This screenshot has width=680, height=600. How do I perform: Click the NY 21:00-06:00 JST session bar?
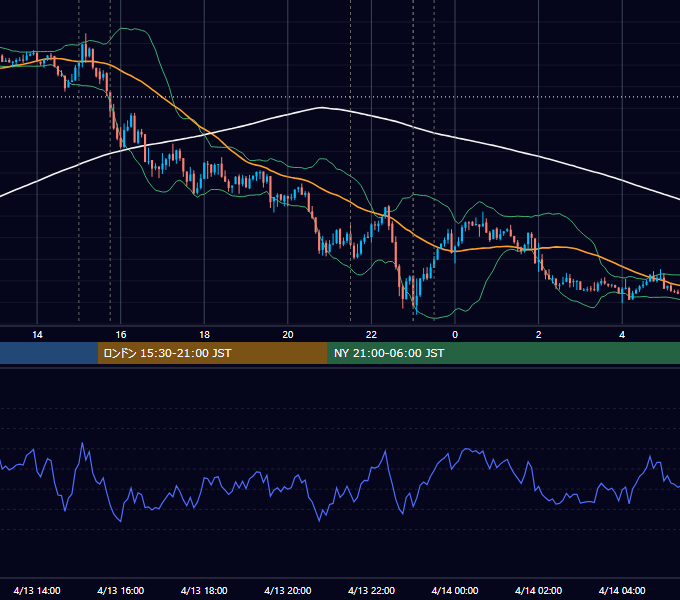pyautogui.click(x=503, y=353)
